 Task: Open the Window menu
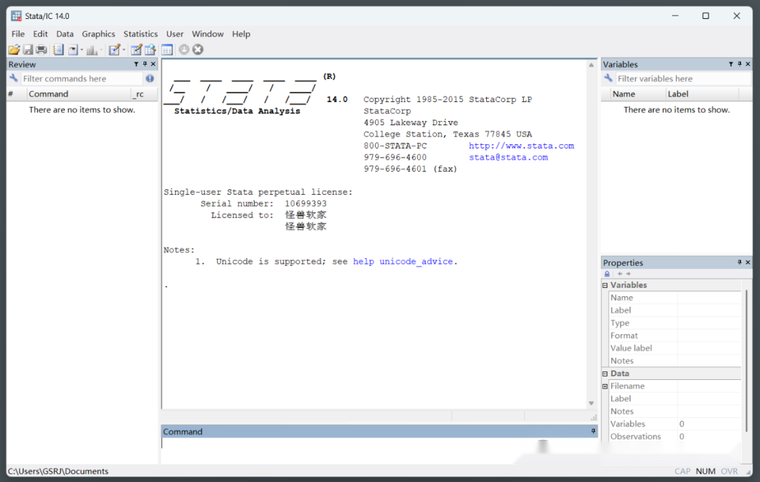coord(207,34)
